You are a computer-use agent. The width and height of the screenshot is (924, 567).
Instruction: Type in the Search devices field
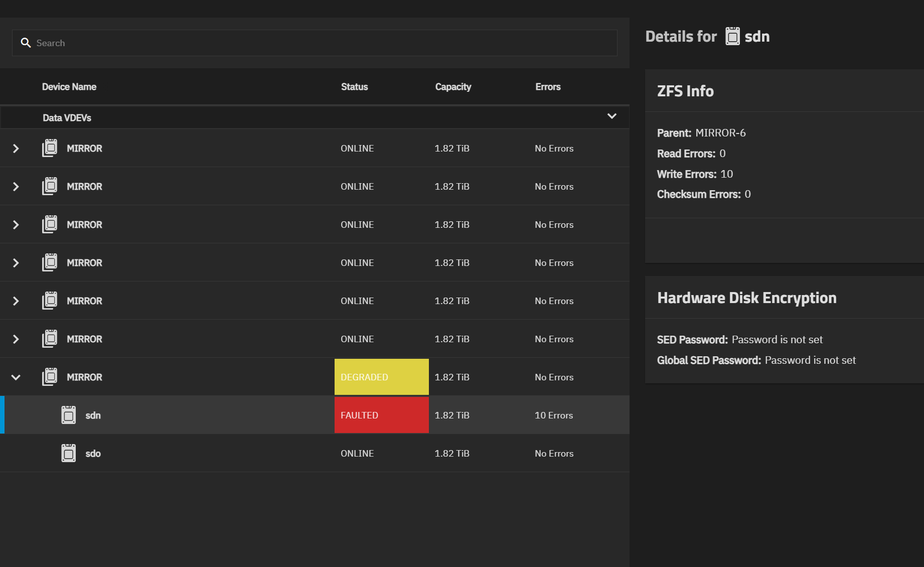click(321, 43)
